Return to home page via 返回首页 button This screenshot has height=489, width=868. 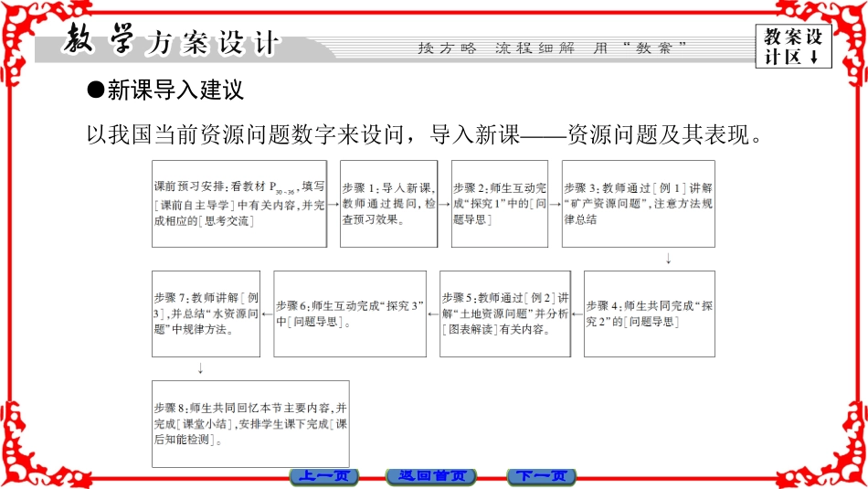click(431, 476)
